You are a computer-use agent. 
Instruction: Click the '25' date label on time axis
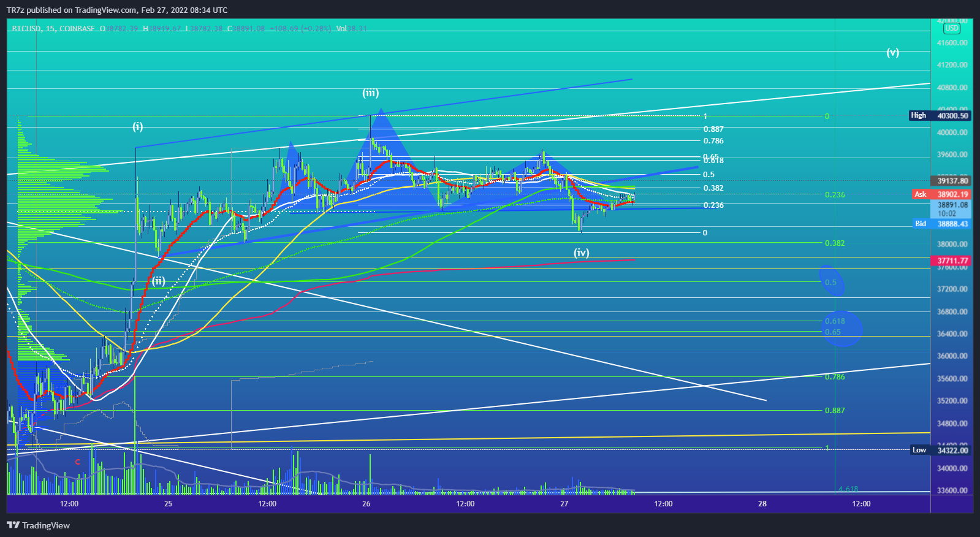168,504
